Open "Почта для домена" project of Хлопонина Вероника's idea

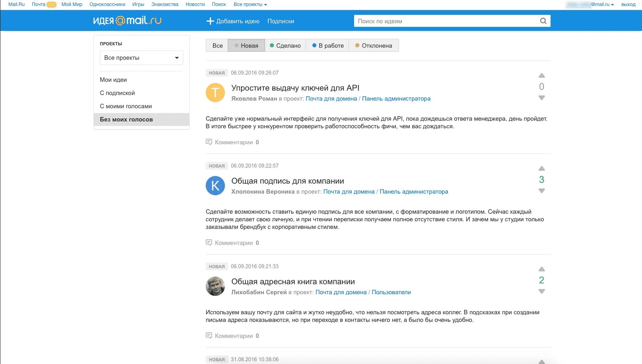[349, 192]
